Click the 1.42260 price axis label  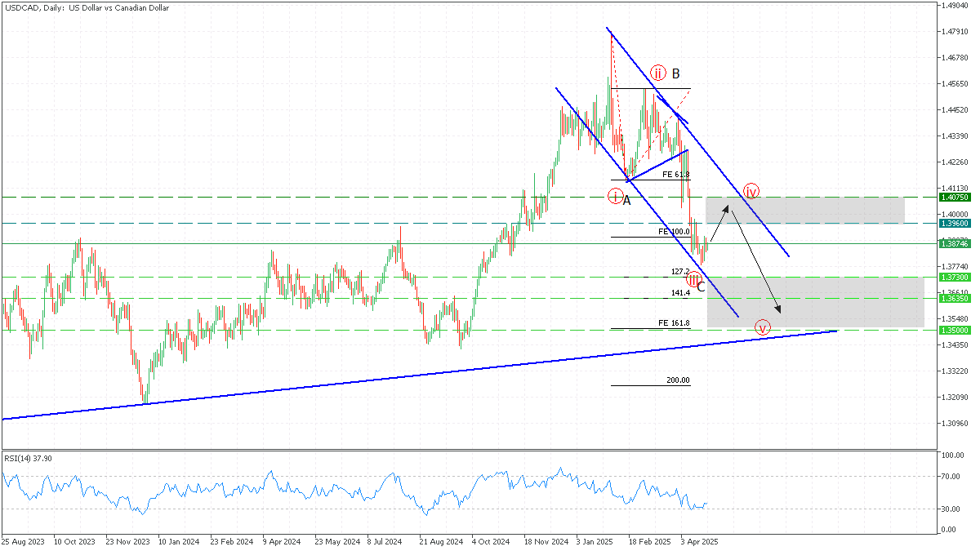click(x=955, y=162)
